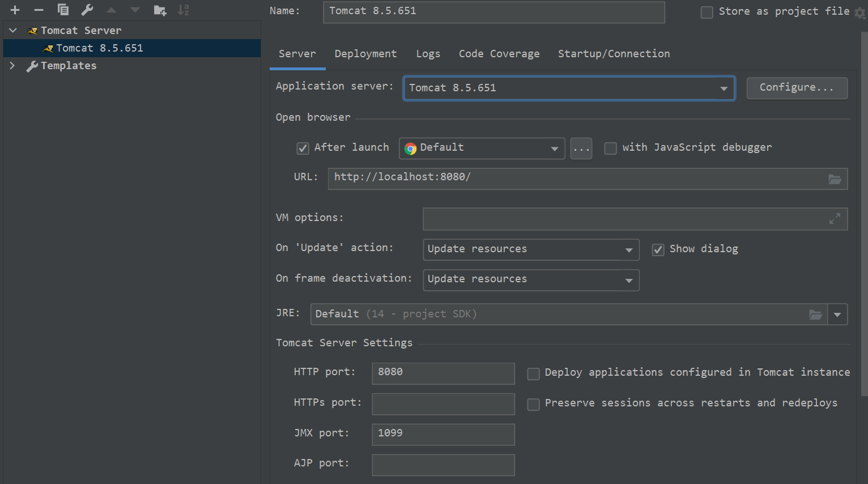868x484 pixels.
Task: Click the HTTPs port field
Action: click(444, 404)
